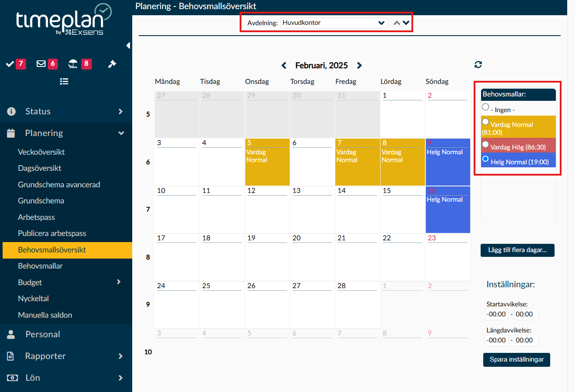Open the Avdelning Huvudkontor dropdown
The image size is (575, 392).
334,23
